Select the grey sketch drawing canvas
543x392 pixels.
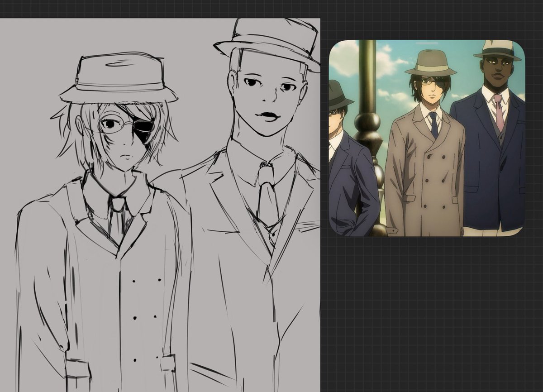160,205
